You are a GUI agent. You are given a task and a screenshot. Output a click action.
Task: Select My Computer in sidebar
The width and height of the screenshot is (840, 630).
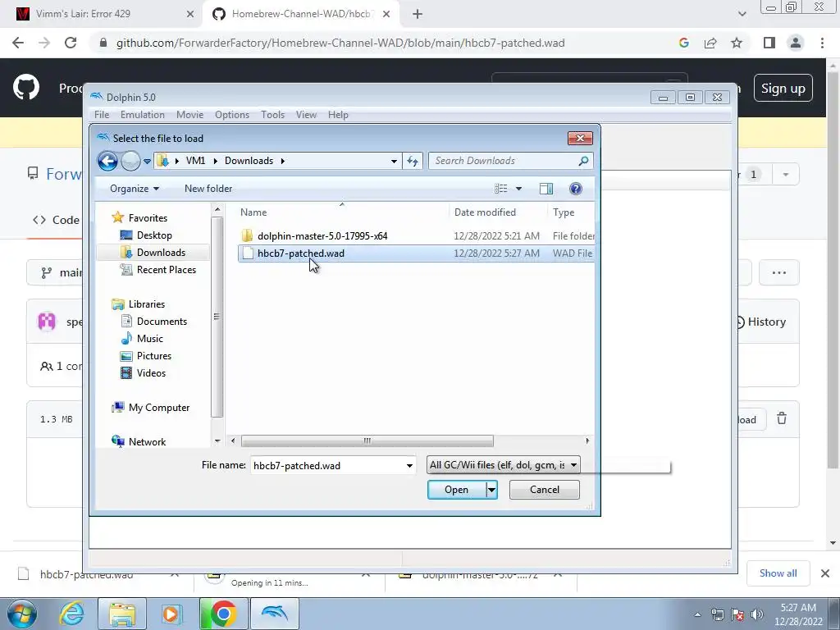[158, 408]
